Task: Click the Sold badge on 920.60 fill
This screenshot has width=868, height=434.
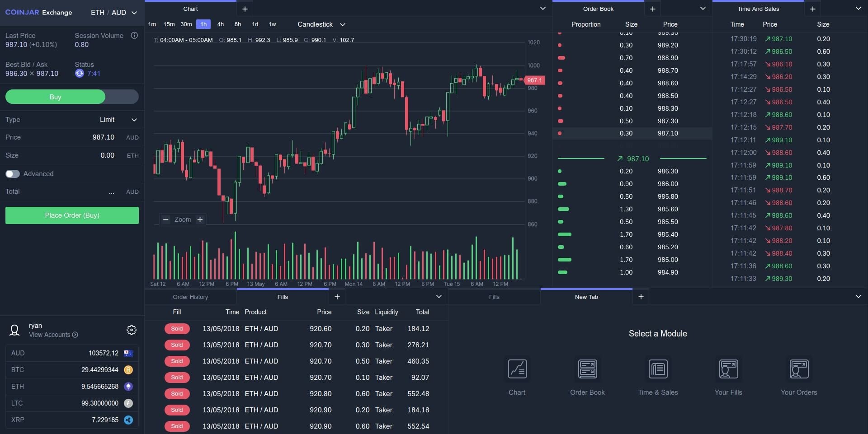Action: [177, 329]
